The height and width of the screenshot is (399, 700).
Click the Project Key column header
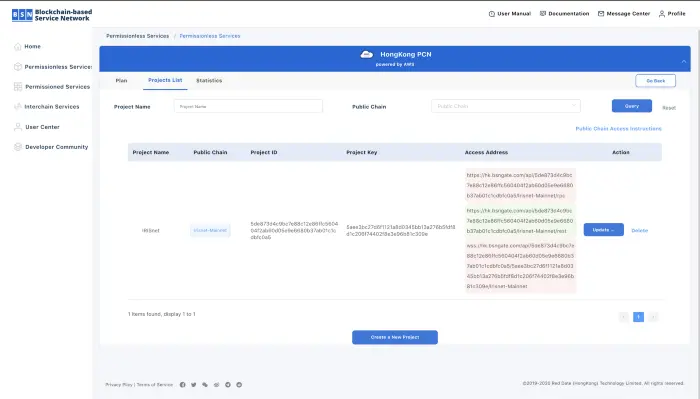click(362, 153)
